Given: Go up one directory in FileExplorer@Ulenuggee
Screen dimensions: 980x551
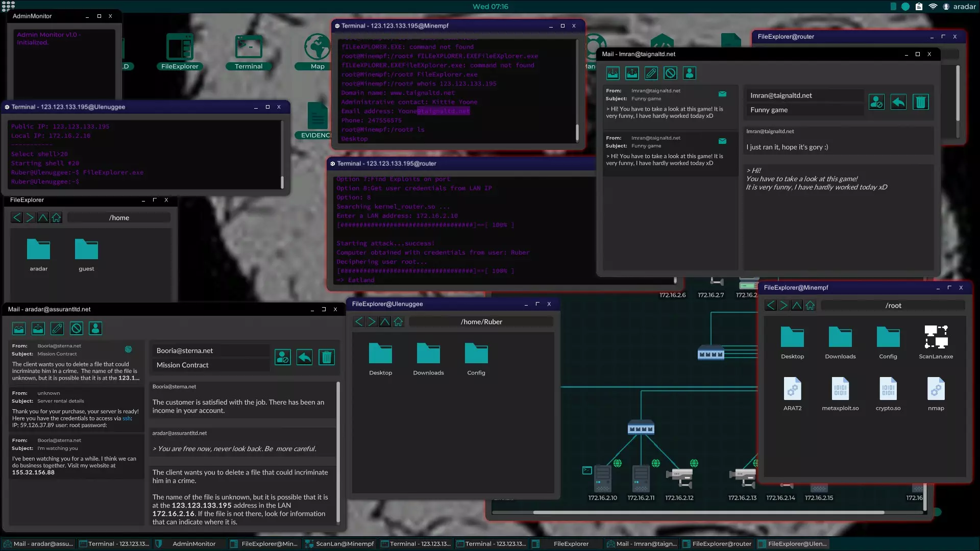Looking at the screenshot, I should pos(385,322).
